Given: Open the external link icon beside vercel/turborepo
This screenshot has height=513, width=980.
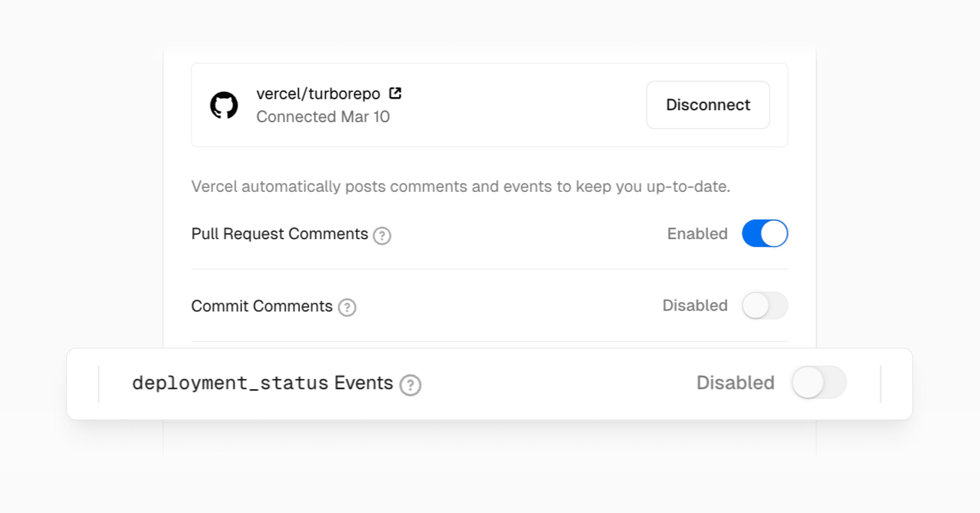Looking at the screenshot, I should coord(395,93).
